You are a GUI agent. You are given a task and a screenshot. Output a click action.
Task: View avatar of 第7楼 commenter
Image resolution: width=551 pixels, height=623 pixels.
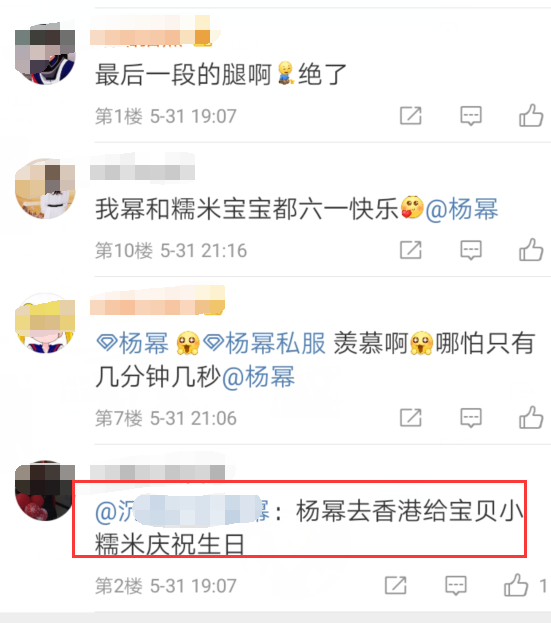point(45,323)
